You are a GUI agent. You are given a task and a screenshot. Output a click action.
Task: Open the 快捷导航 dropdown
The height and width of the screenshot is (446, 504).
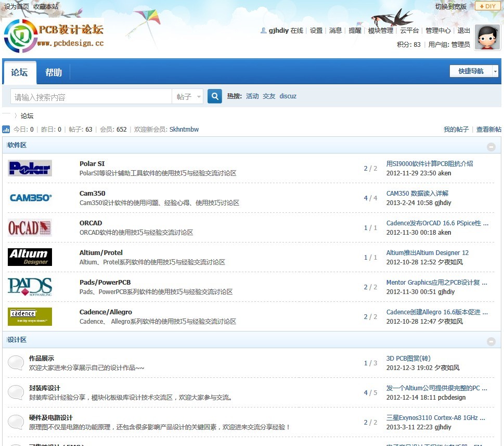coord(474,71)
